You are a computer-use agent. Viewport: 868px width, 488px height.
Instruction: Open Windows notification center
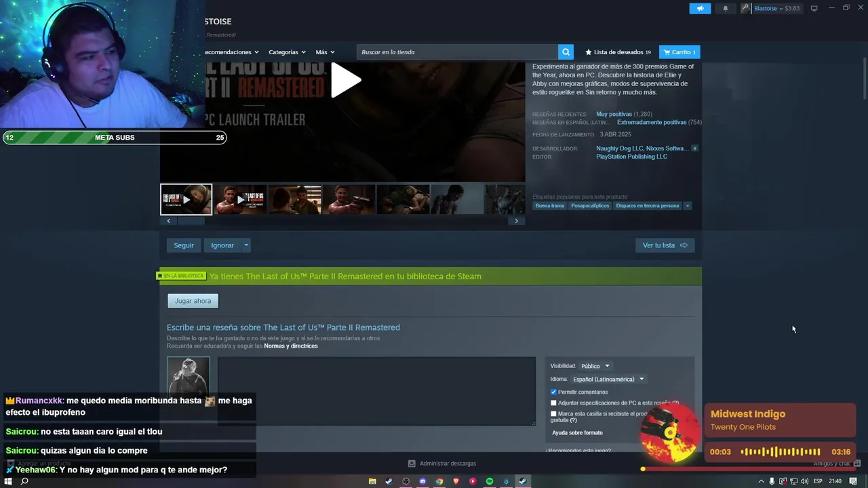[x=853, y=481]
